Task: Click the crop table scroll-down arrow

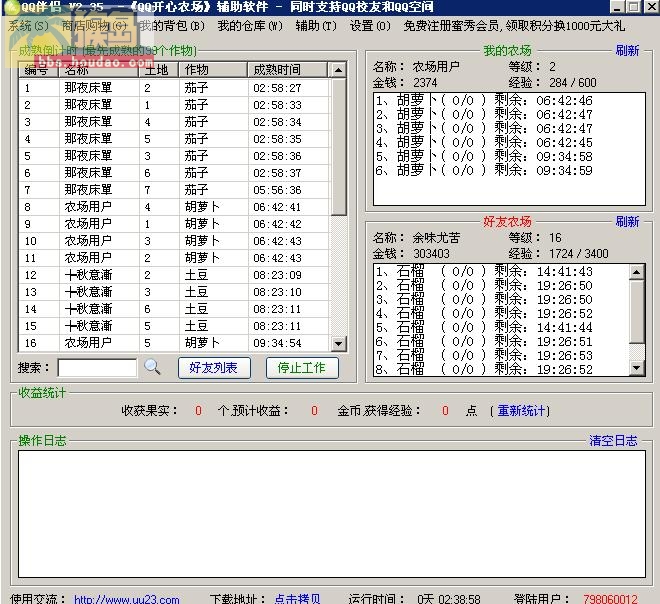Action: [338, 343]
